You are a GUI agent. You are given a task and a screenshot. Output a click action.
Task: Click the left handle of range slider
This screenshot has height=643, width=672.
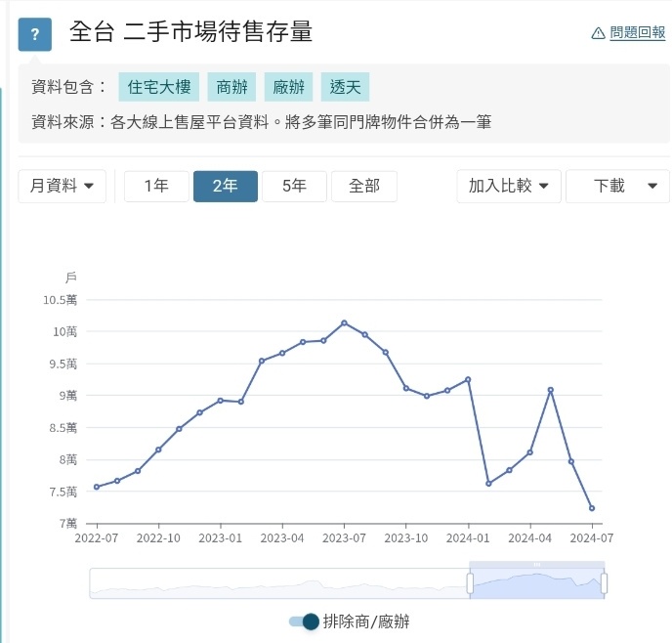coord(470,583)
